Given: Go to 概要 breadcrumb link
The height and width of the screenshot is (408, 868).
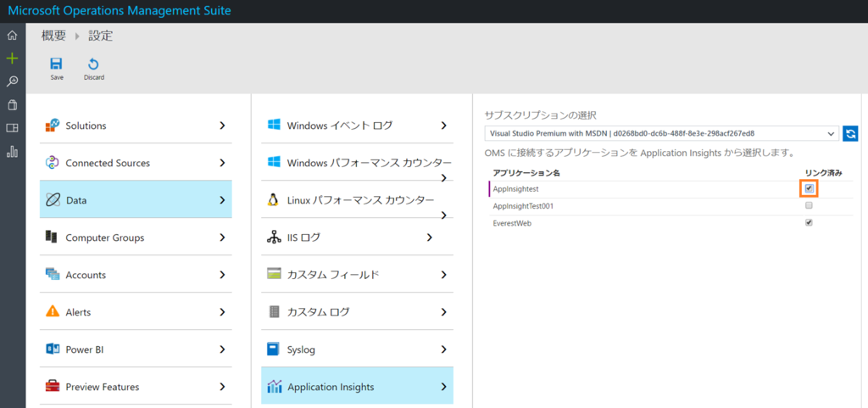Looking at the screenshot, I should coord(53,36).
